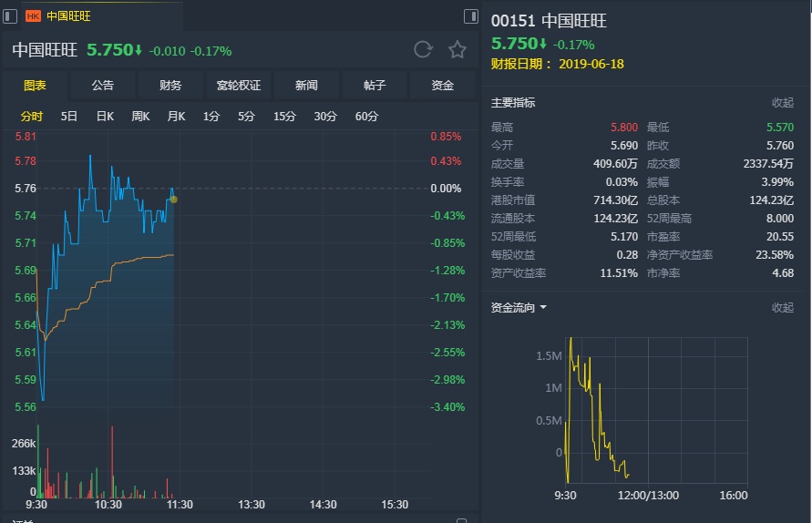Collapse the 资金流向 section
Viewport: 812px width, 523px height.
tap(783, 308)
